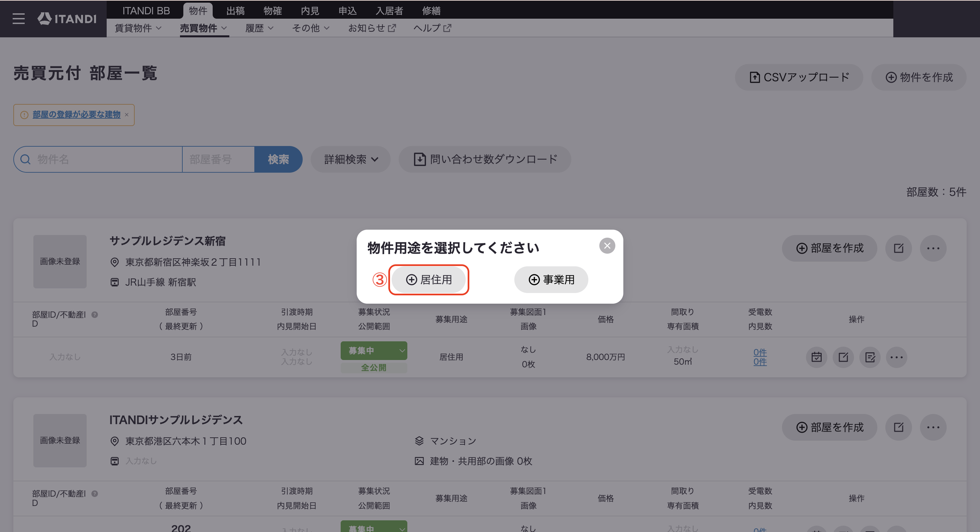Click the 東京都港区六本木１丁目100 address
The height and width of the screenshot is (532, 980).
pos(186,441)
